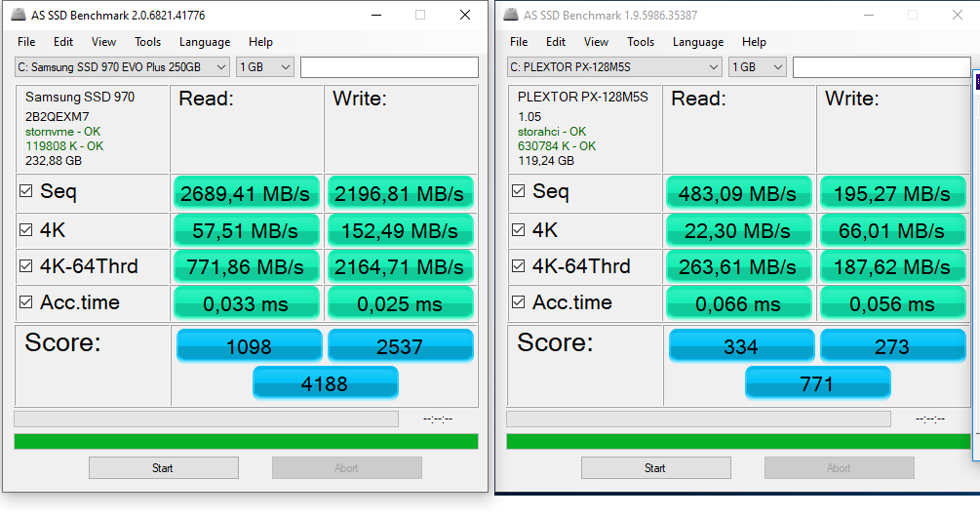Image resolution: width=980 pixels, height=518 pixels.
Task: Click the empty text field beside Plextor's 1 GB
Action: (x=882, y=67)
